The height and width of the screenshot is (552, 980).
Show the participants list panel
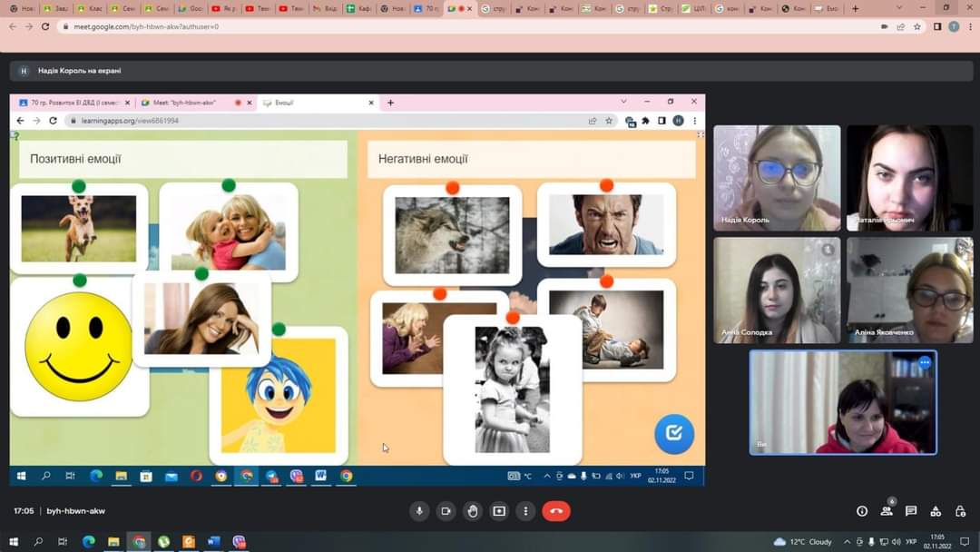[x=887, y=511]
